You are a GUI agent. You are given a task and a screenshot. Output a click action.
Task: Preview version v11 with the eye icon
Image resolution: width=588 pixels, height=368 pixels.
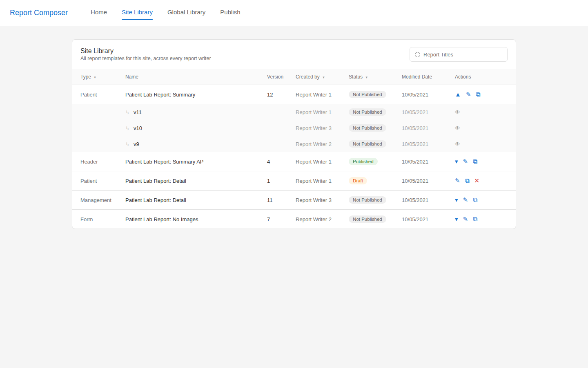tap(457, 112)
